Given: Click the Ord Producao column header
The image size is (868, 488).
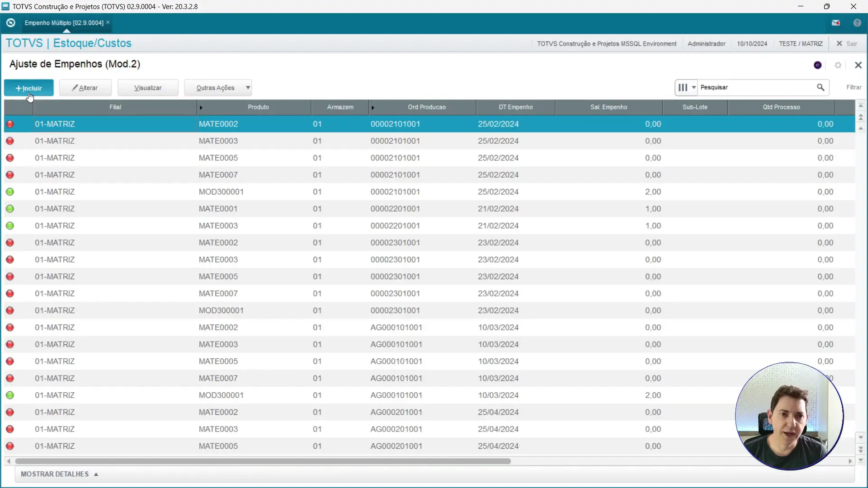Looking at the screenshot, I should coord(427,107).
